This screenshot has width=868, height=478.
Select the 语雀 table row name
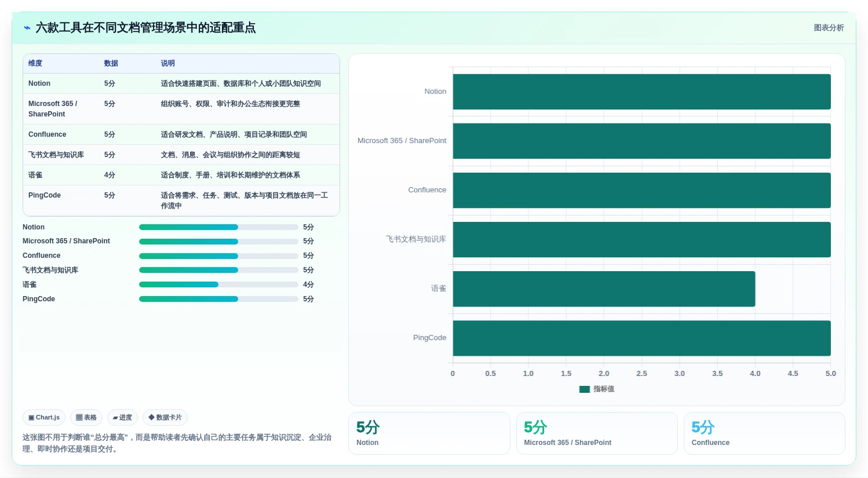click(35, 175)
